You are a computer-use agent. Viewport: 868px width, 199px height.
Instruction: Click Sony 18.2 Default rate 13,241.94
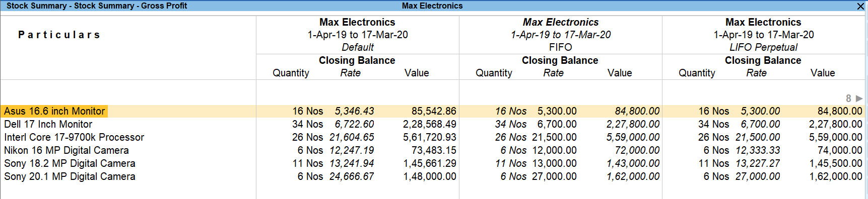pos(352,163)
